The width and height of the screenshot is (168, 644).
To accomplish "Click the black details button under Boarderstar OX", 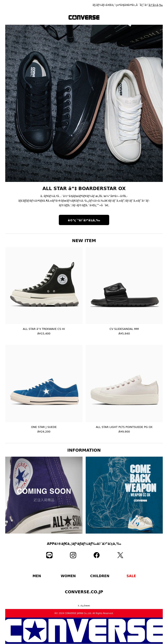I will click(x=84, y=220).
